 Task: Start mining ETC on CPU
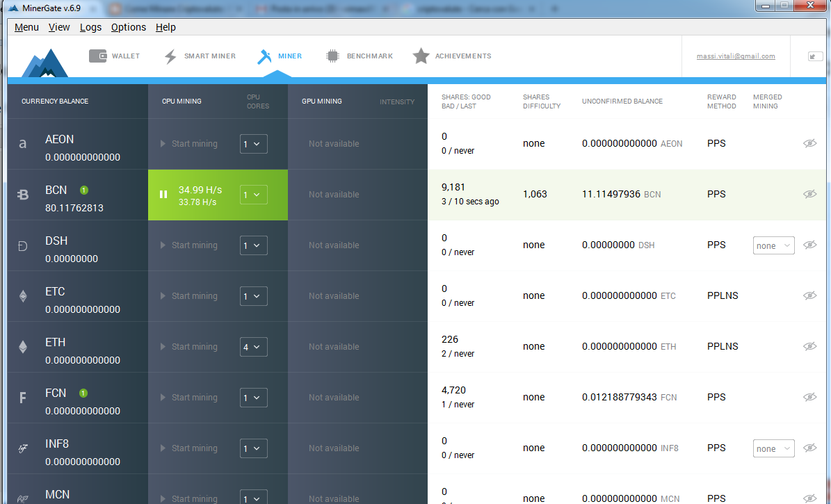(189, 295)
